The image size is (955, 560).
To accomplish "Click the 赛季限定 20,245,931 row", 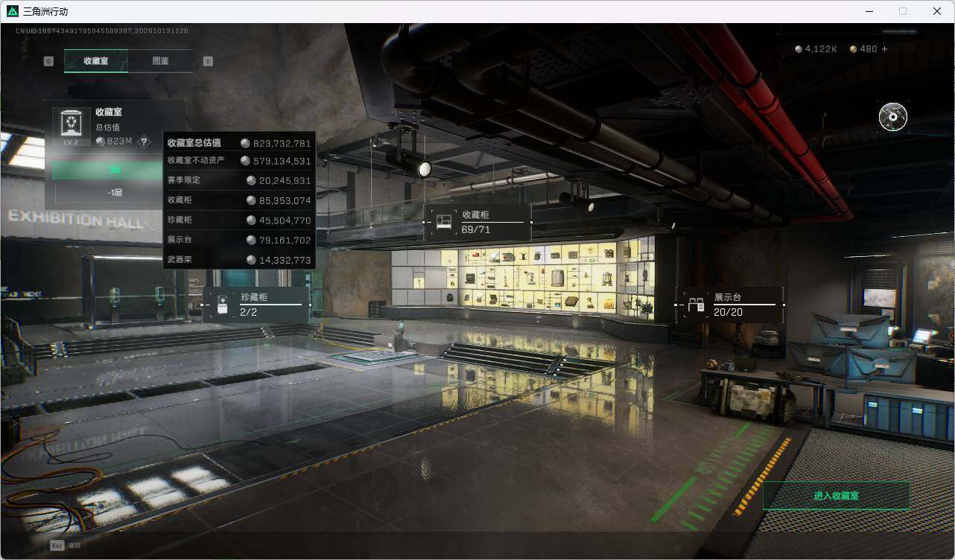I will pyautogui.click(x=239, y=180).
